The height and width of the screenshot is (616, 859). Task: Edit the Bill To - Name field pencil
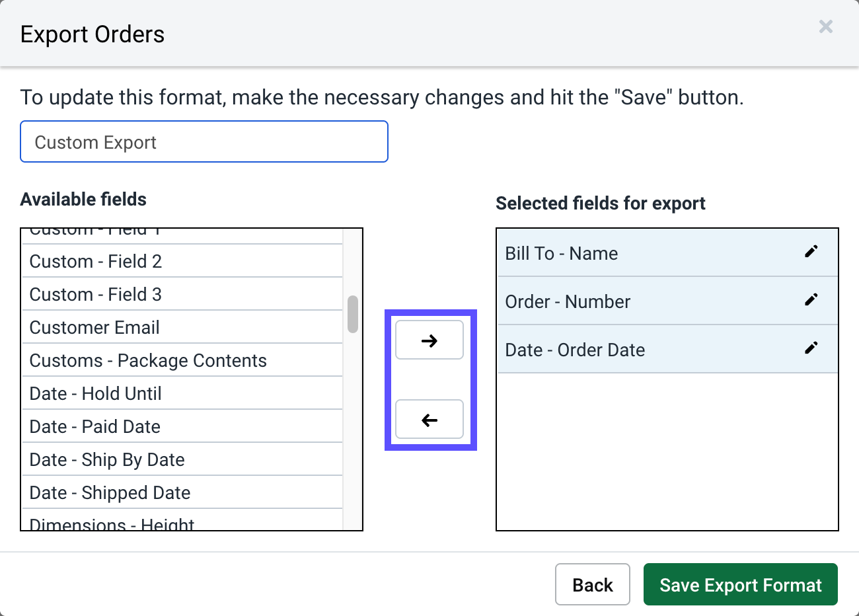pos(811,251)
